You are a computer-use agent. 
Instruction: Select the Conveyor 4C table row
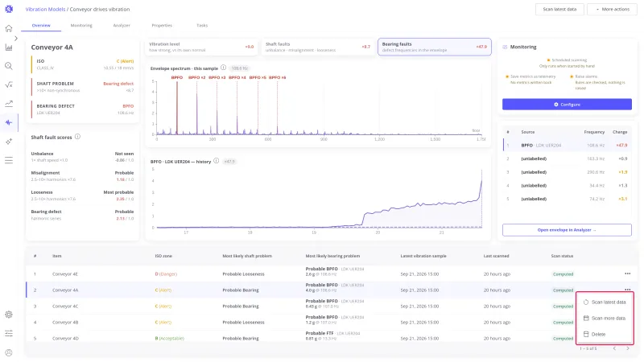[331, 306]
